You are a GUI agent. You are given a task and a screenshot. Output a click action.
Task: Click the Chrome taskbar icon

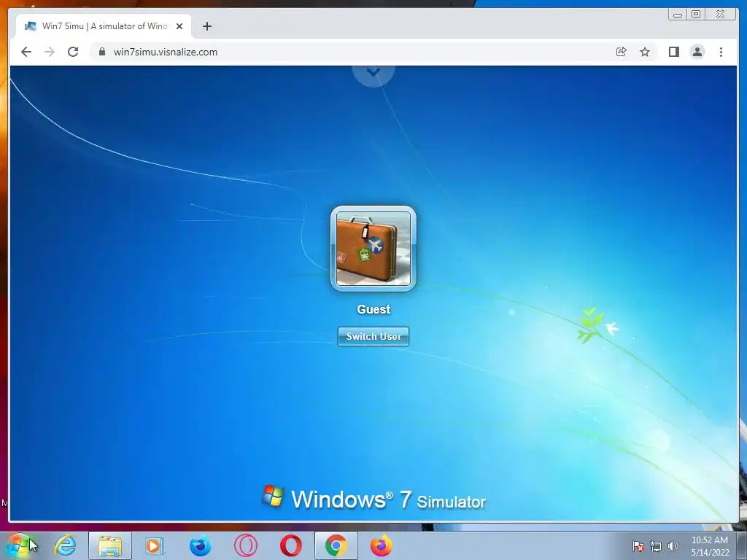point(336,546)
